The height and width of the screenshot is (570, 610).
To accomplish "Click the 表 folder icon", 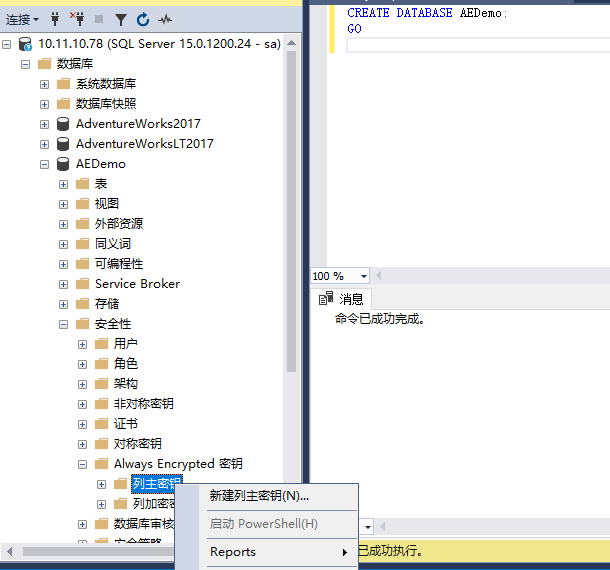I will [x=82, y=184].
